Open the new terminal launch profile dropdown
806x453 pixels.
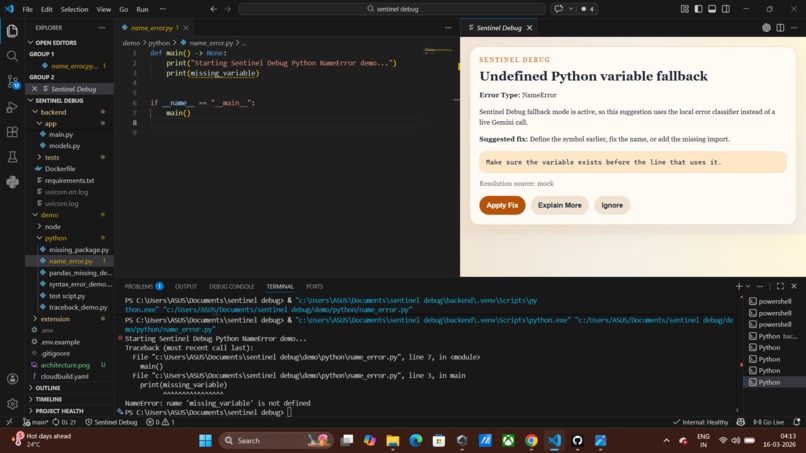pyautogui.click(x=748, y=286)
